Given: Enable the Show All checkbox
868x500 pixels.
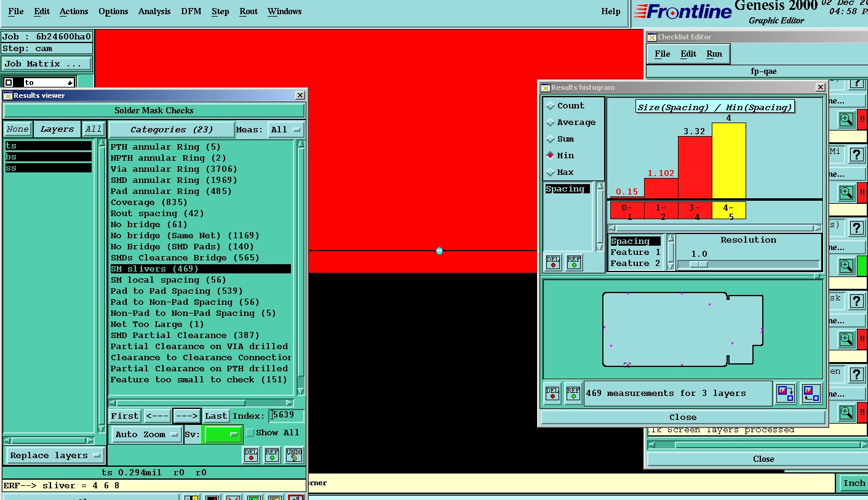Looking at the screenshot, I should [x=250, y=433].
